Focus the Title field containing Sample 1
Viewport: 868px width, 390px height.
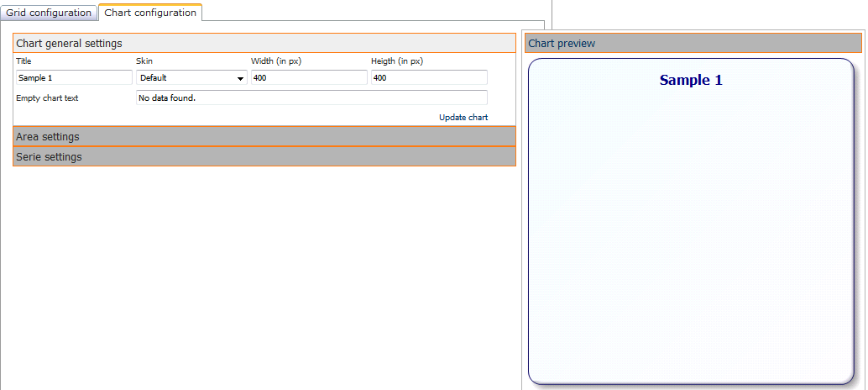[x=74, y=78]
